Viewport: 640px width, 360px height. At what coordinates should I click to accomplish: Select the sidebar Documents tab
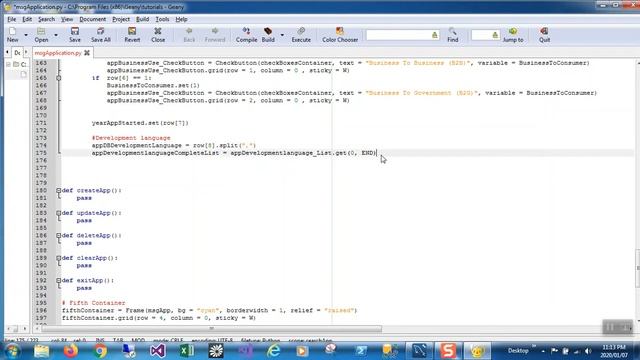coord(17,53)
